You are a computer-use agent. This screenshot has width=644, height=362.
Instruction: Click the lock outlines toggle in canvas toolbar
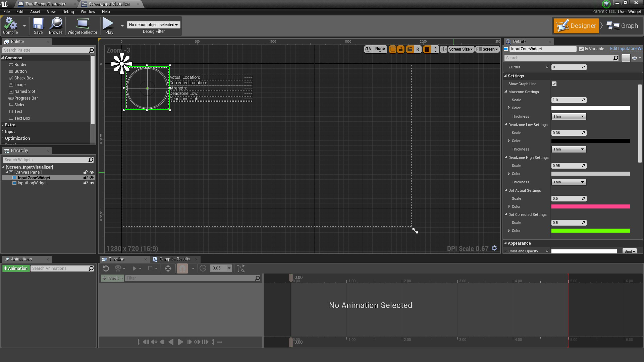point(400,49)
